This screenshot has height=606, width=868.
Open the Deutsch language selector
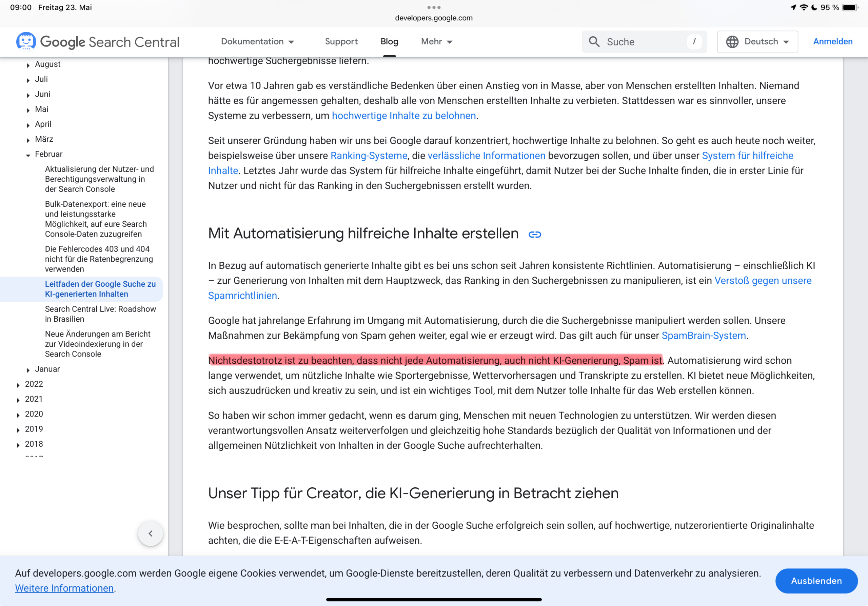757,42
